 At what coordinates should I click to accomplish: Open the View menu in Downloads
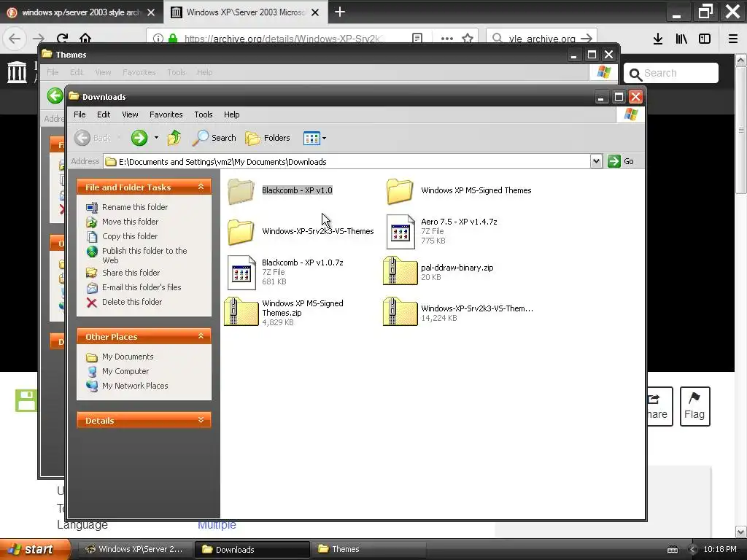[x=130, y=114]
